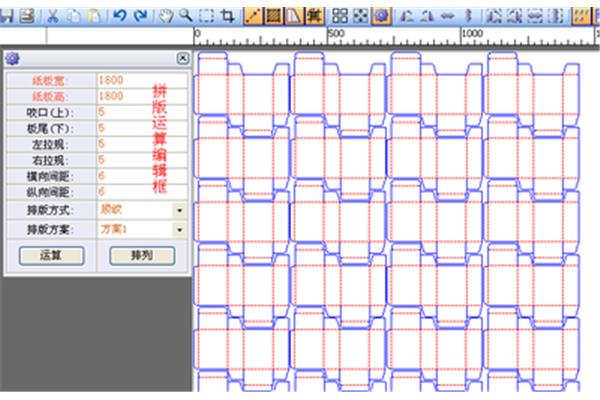600x400 pixels.
Task: Click the 右拉规 label text
Action: (x=50, y=160)
